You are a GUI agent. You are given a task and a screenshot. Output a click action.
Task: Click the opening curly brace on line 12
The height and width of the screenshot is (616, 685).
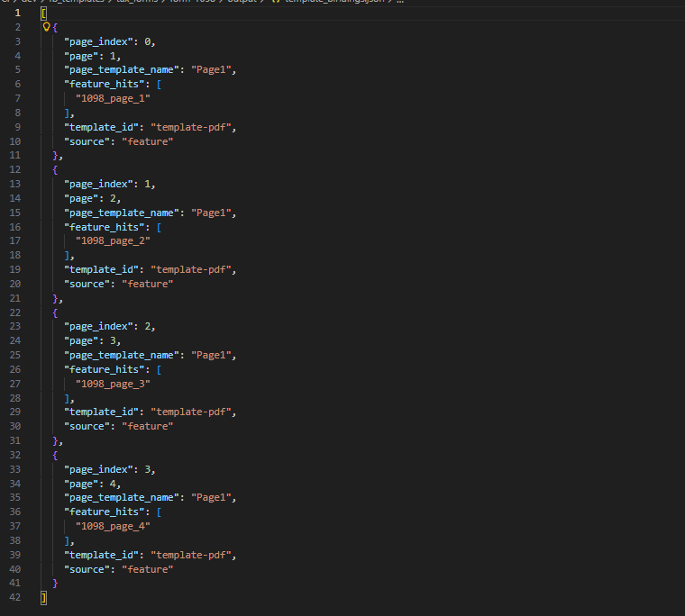coord(55,170)
